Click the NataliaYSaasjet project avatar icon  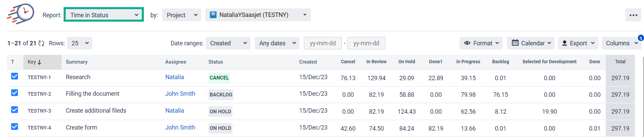(213, 15)
